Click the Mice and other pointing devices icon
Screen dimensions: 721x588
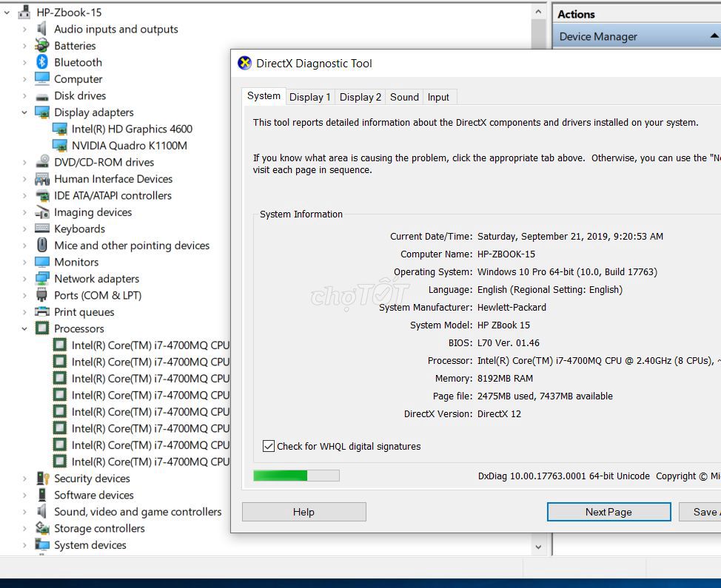pos(42,245)
